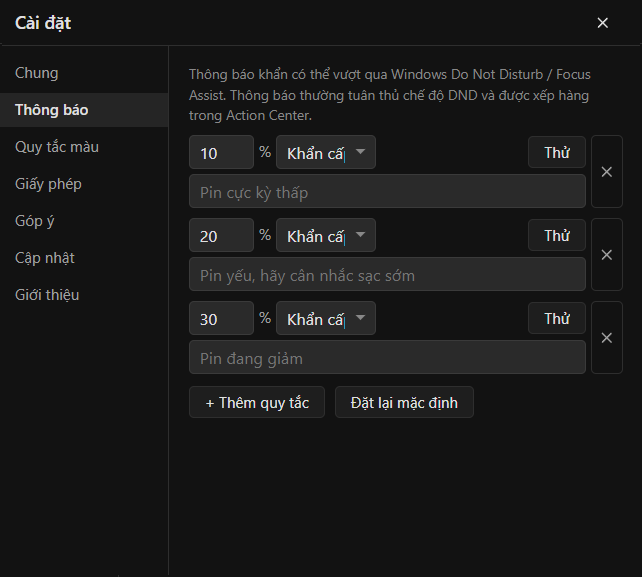Remove the 20% notification rule
Viewport: 642px width, 577px height.
[607, 255]
